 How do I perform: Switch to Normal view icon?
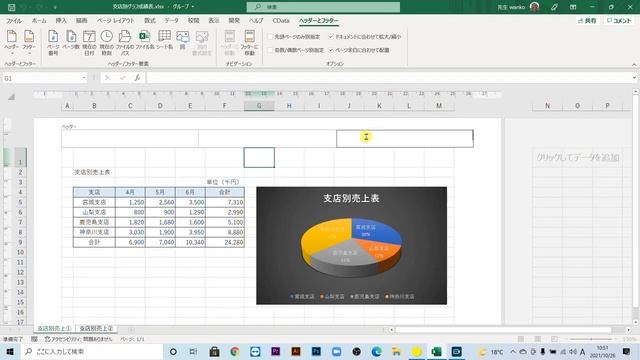tap(521, 339)
